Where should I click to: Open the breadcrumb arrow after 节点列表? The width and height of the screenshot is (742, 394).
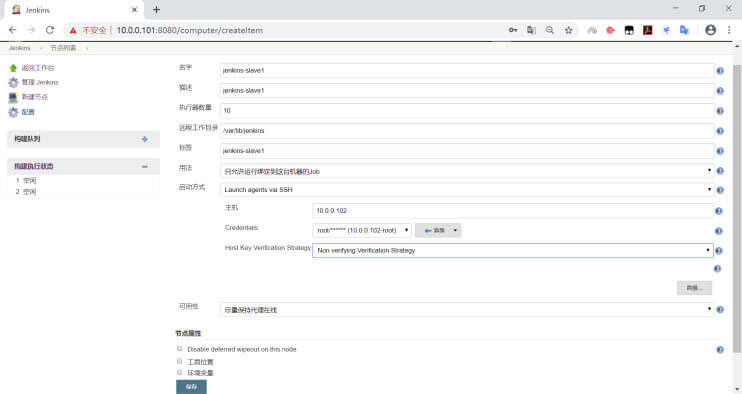tap(87, 48)
